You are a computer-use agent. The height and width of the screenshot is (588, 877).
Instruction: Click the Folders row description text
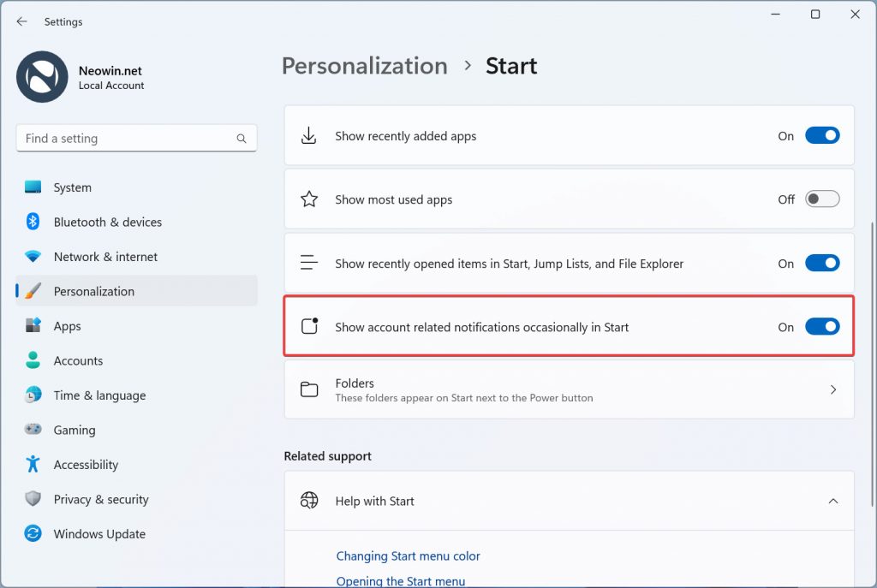pyautogui.click(x=463, y=398)
